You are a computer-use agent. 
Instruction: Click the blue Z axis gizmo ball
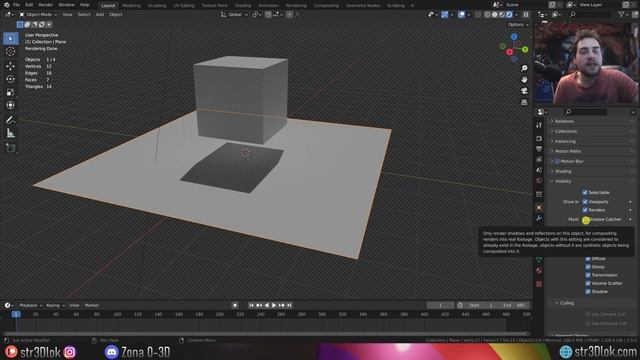514,37
